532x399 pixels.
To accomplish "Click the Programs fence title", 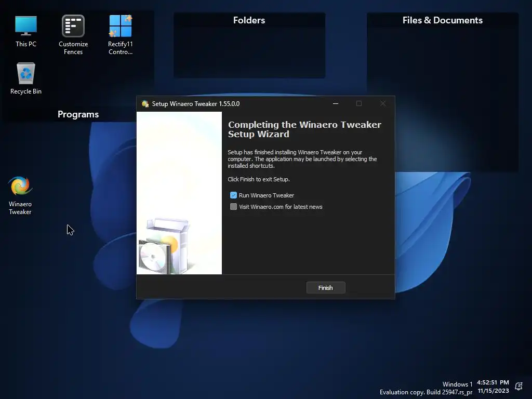I will point(78,114).
